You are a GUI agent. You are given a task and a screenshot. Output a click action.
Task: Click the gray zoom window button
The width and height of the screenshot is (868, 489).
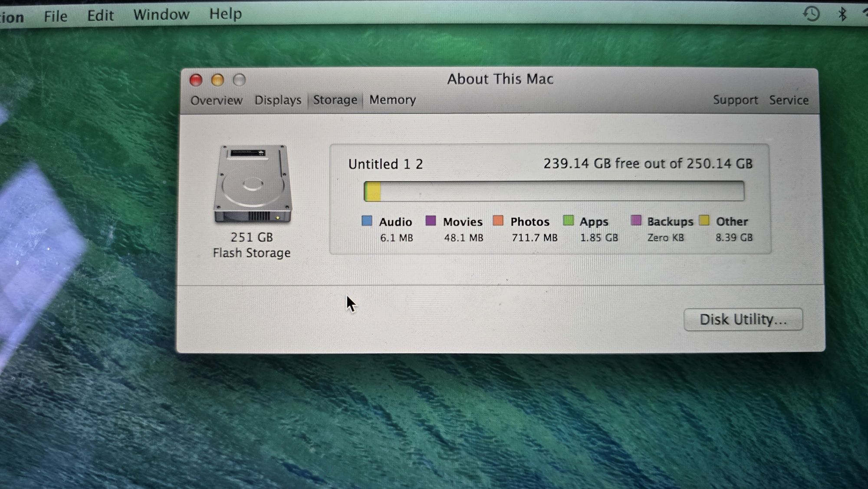pos(239,80)
